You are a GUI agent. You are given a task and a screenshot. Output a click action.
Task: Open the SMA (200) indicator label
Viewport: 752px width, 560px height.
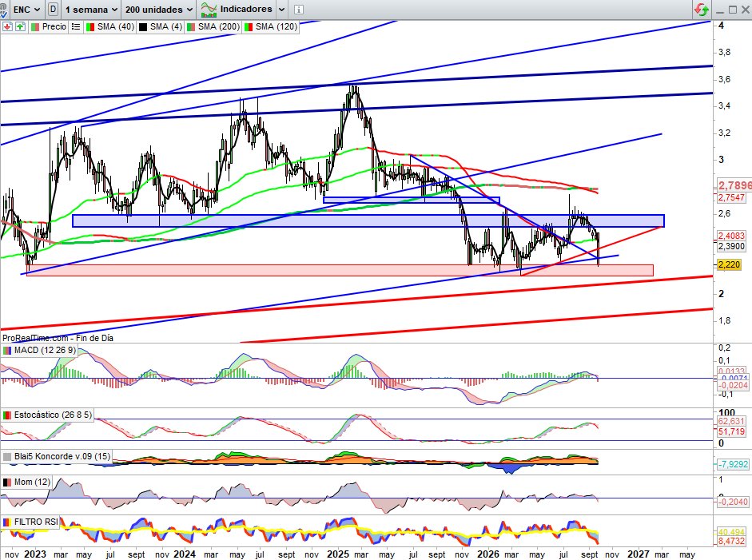click(219, 27)
